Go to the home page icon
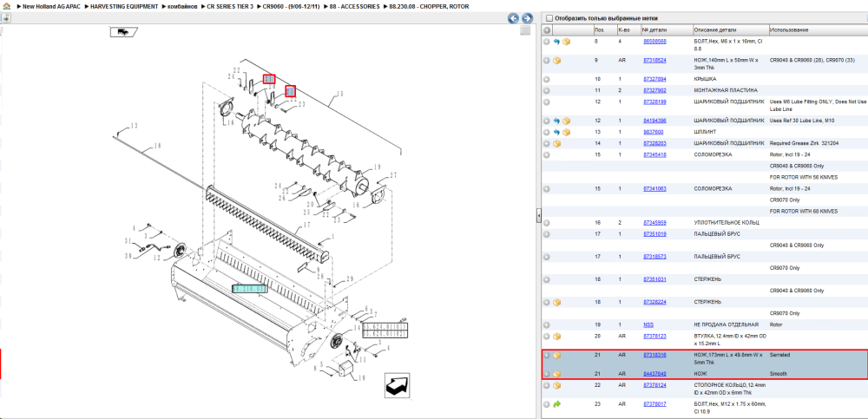 (6, 6)
